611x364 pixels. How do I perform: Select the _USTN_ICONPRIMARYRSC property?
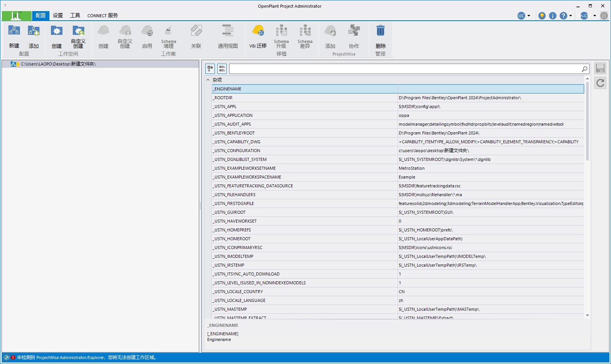coord(398,248)
